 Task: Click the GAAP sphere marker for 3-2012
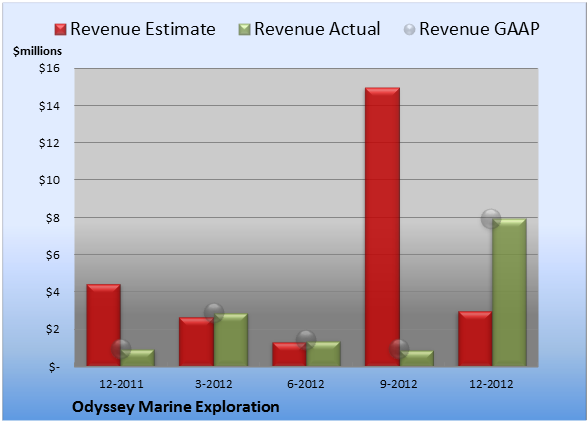click(x=214, y=313)
